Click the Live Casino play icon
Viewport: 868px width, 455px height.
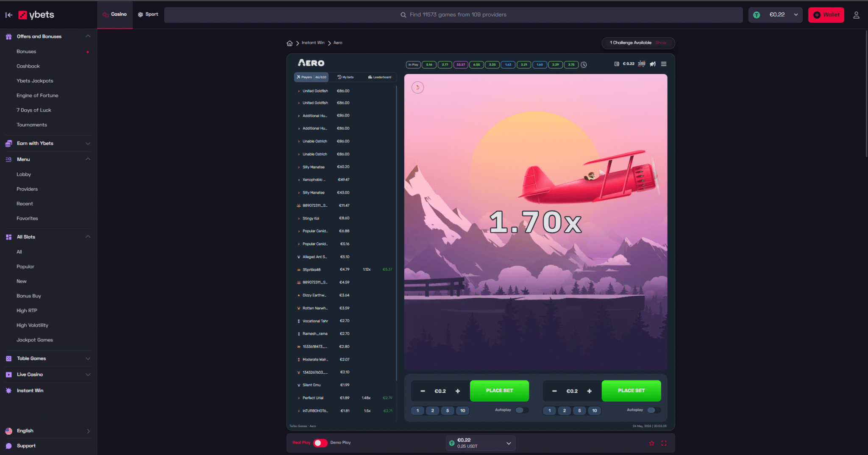(8, 375)
